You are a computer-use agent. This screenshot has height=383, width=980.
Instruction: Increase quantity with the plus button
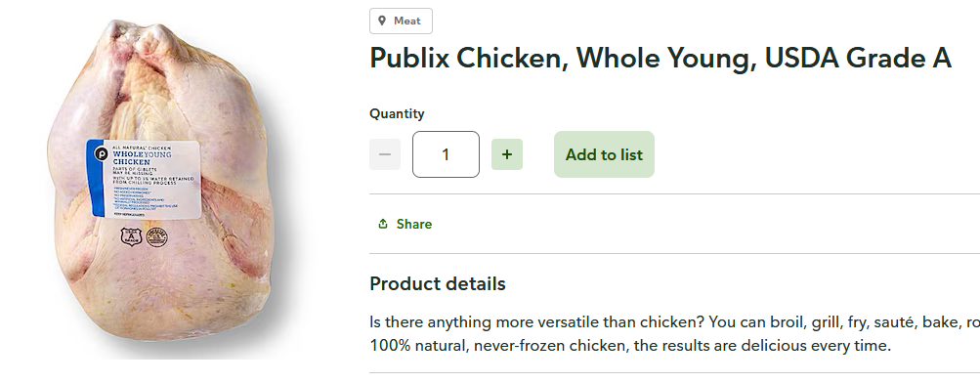pos(507,154)
